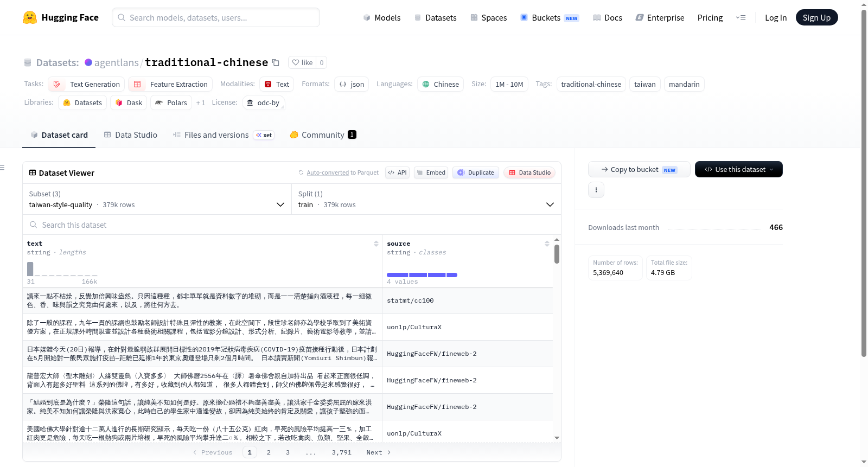868x467 pixels.
Task: Click Next page
Action: pos(379,452)
